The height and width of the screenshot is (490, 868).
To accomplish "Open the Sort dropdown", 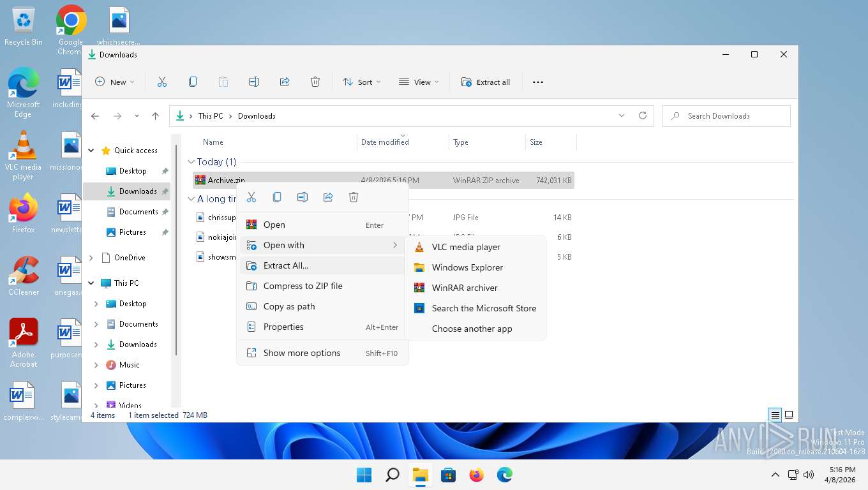I will pyautogui.click(x=361, y=82).
